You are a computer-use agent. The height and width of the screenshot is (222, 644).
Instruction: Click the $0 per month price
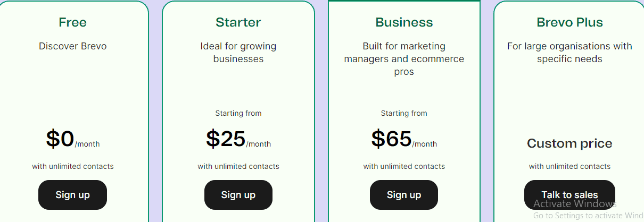coord(73,139)
